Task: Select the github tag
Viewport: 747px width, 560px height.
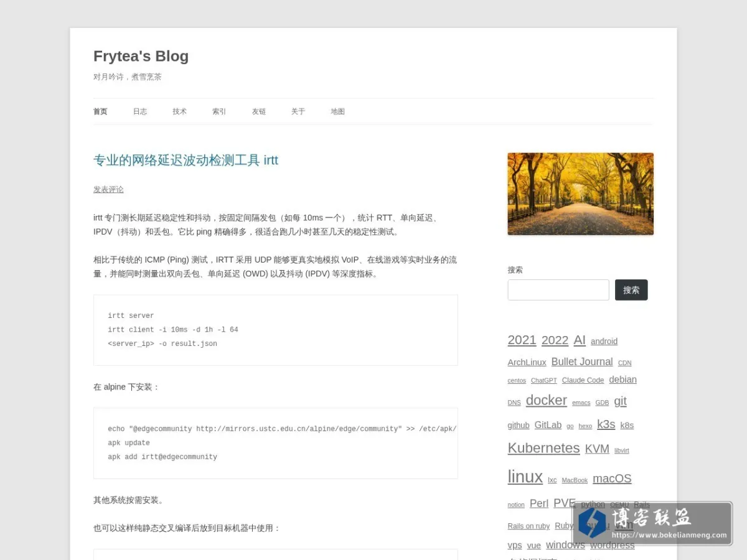Action: pos(519,426)
